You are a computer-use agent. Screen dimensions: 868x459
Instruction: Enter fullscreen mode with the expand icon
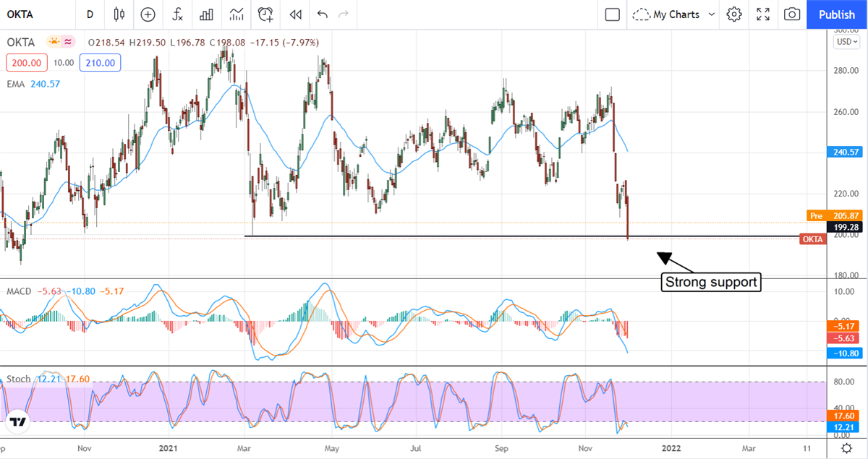point(762,14)
